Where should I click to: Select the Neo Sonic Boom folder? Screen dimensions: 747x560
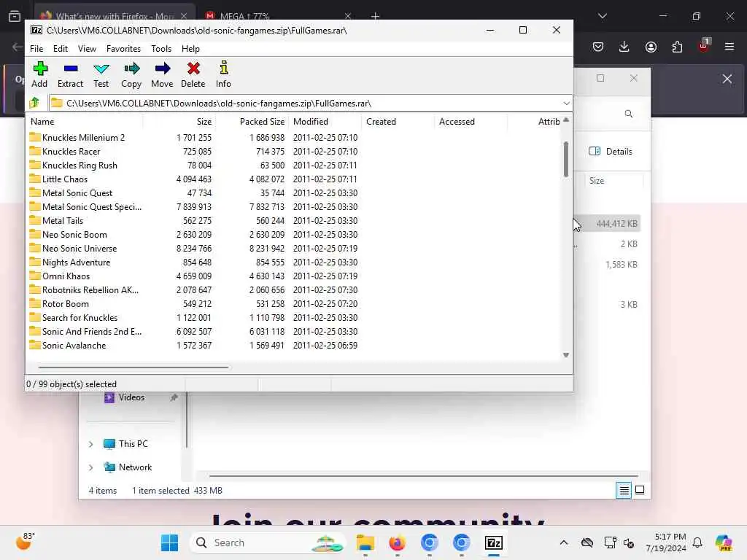click(x=74, y=234)
